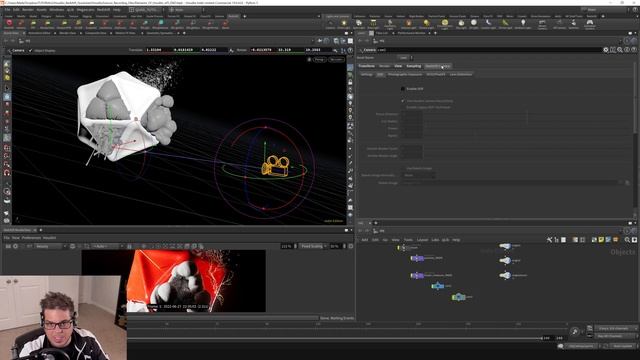
Task: Open the Windows menu
Action: (57, 9)
